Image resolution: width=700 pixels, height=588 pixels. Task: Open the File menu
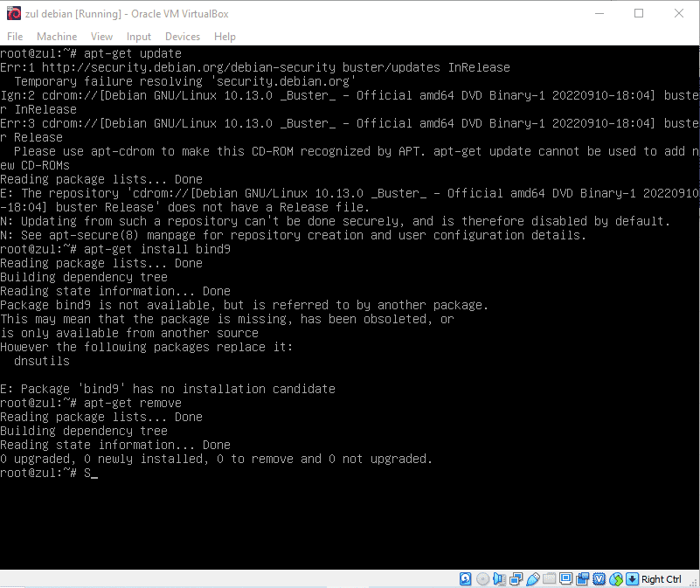(15, 37)
